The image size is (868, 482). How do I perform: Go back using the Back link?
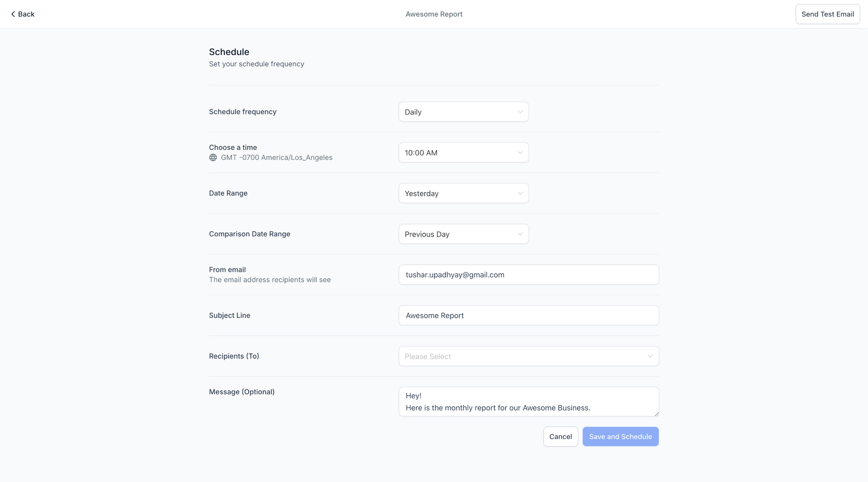point(23,14)
